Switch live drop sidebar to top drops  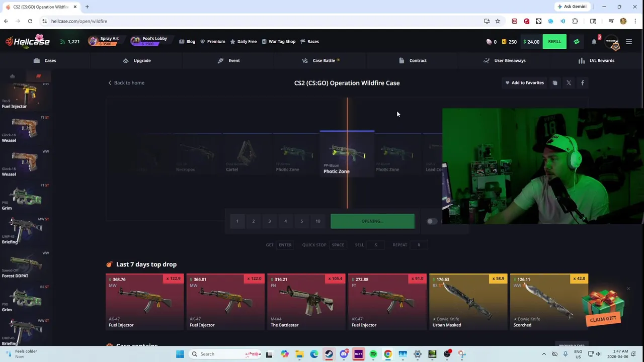pos(12,76)
